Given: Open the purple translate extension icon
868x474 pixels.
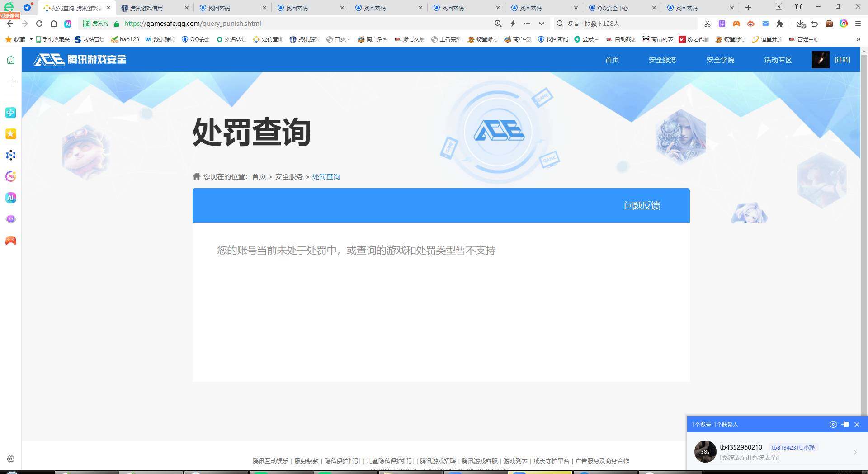Looking at the screenshot, I should pyautogui.click(x=722, y=24).
